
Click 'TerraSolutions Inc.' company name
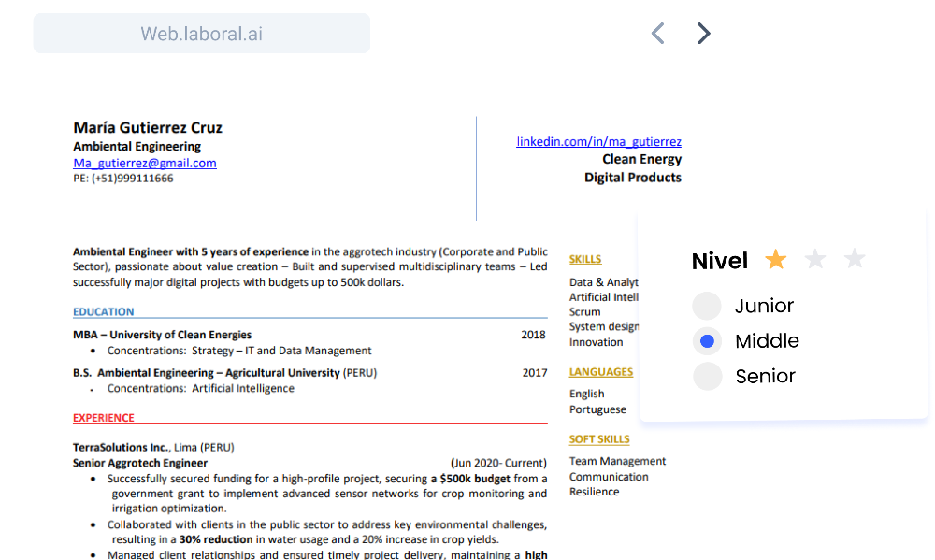tap(121, 447)
